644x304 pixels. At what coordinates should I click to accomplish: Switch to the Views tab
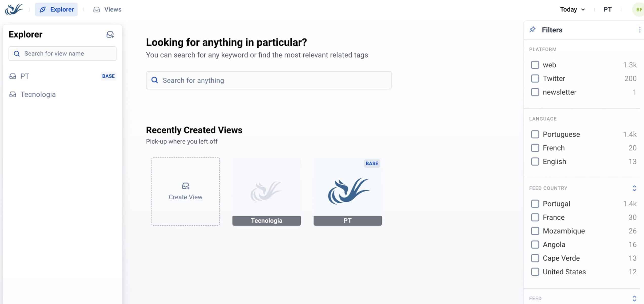107,10
